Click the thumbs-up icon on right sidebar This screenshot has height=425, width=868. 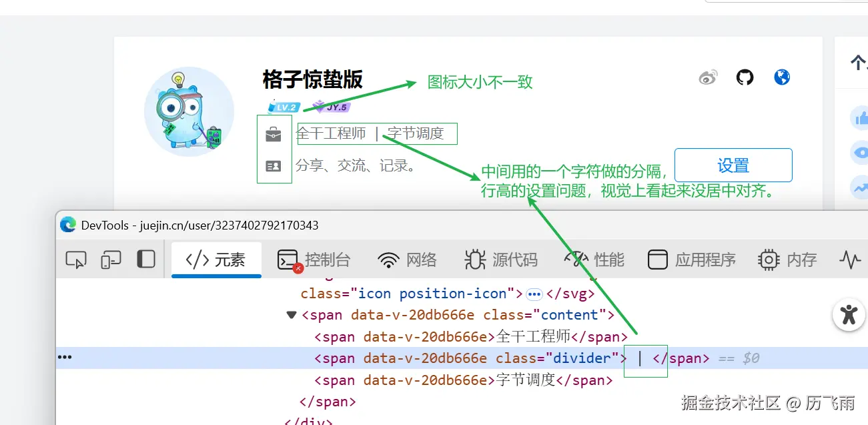click(x=861, y=118)
